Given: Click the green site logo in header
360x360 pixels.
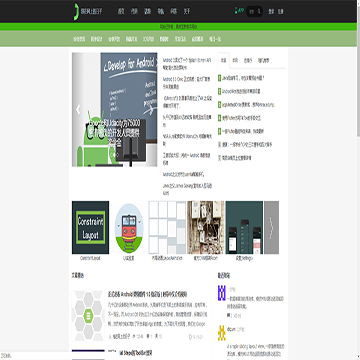Looking at the screenshot, I should point(76,11).
